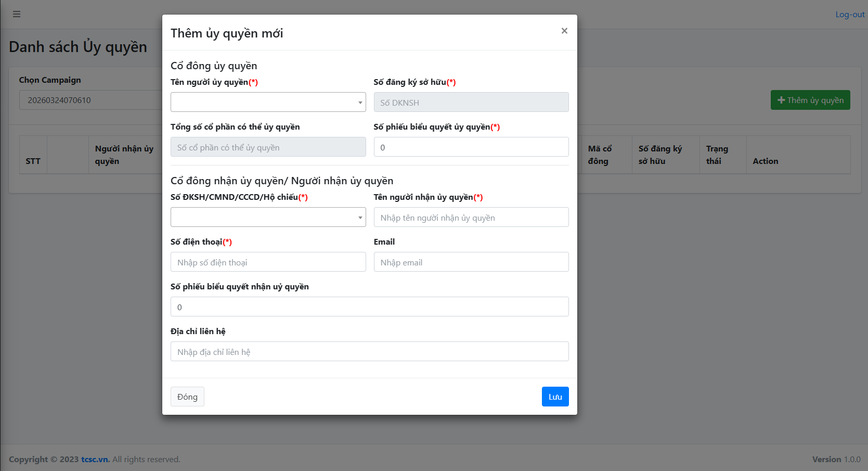Open the hamburger sidebar menu
The image size is (868, 471).
coord(17,14)
